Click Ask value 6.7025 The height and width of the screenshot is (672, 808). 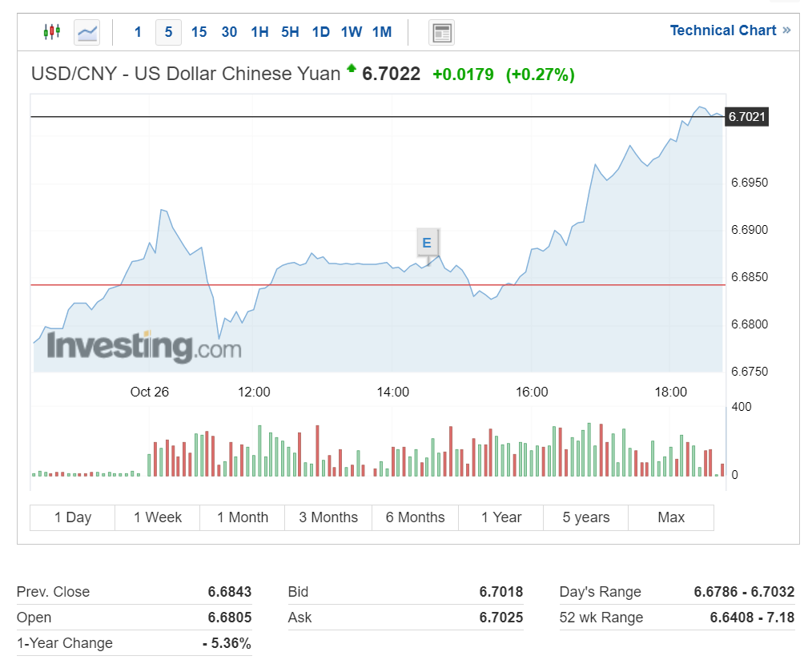point(500,618)
